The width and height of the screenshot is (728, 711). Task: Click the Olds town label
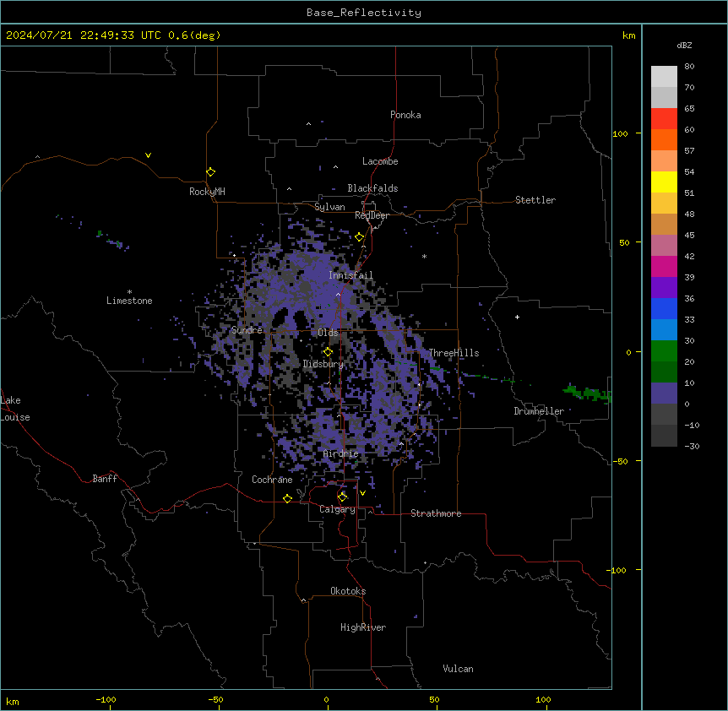point(328,333)
